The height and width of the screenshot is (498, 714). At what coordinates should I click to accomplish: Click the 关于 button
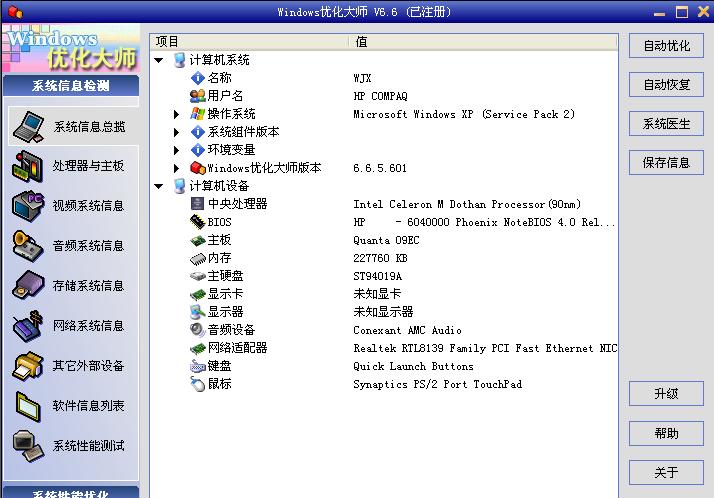tap(666, 473)
